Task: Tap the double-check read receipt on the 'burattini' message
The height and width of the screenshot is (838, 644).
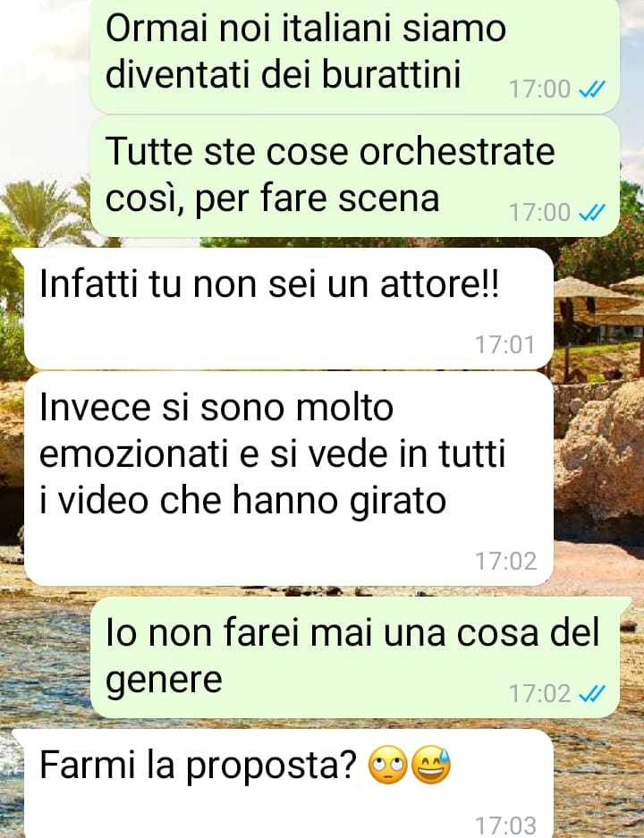Action: tap(592, 89)
